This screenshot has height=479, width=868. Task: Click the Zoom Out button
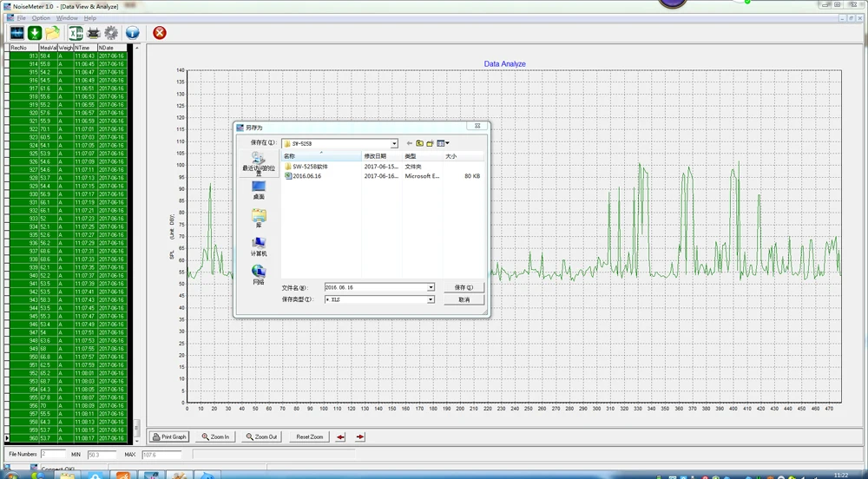261,437
